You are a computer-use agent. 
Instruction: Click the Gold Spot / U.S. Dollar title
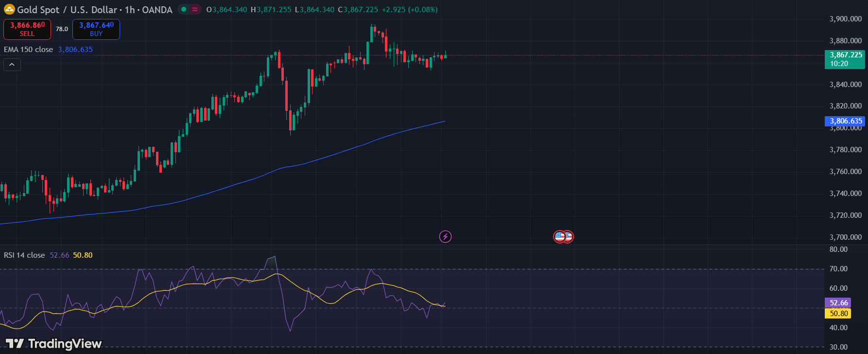(x=67, y=10)
